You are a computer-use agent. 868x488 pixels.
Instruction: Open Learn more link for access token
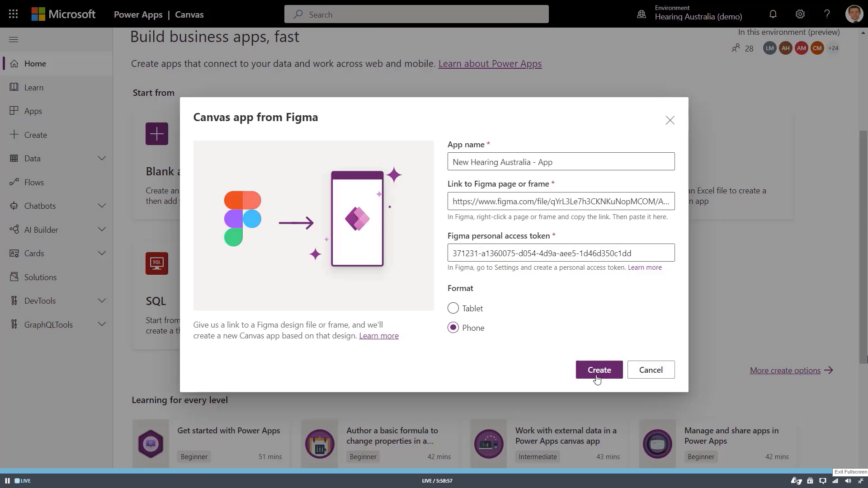point(645,267)
